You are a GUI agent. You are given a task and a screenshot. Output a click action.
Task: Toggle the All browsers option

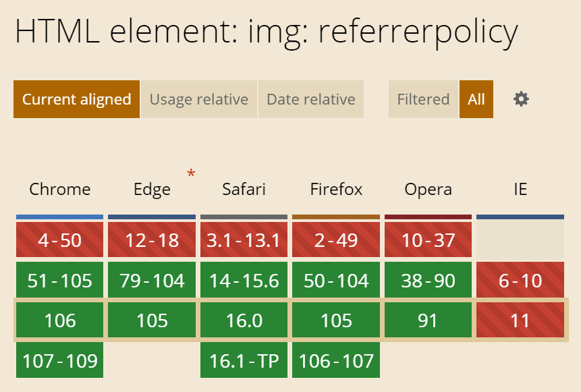click(x=476, y=99)
